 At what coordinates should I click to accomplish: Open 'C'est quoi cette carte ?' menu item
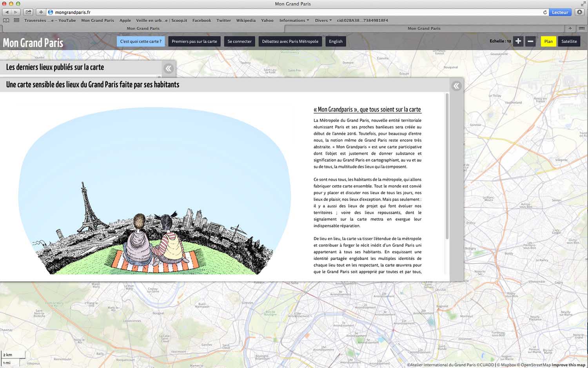point(141,41)
